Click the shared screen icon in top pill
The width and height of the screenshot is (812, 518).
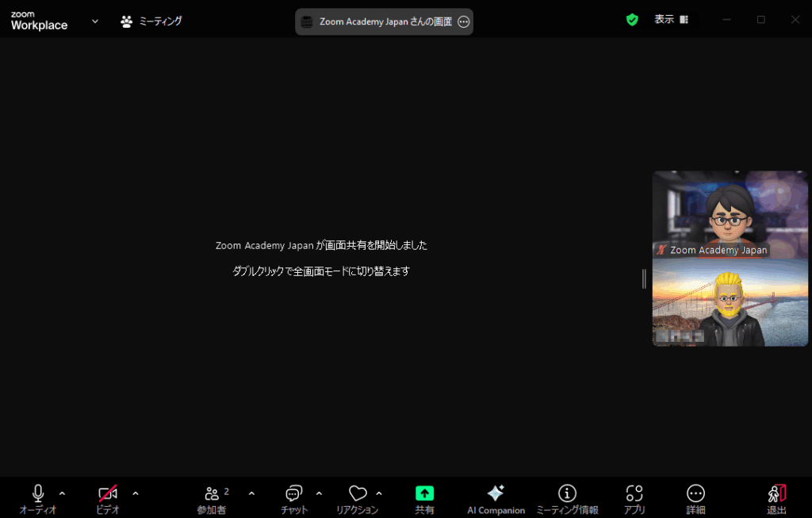pos(307,21)
